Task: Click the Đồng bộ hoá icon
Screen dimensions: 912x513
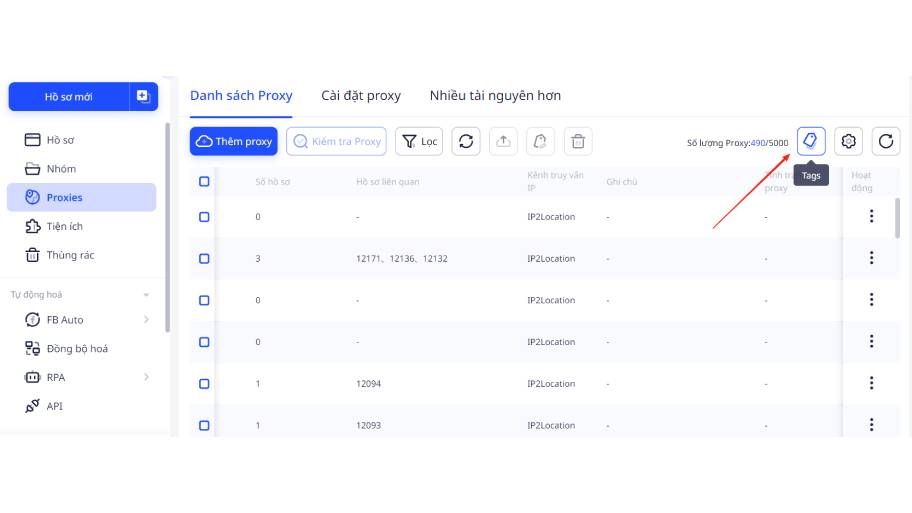Action: [33, 348]
